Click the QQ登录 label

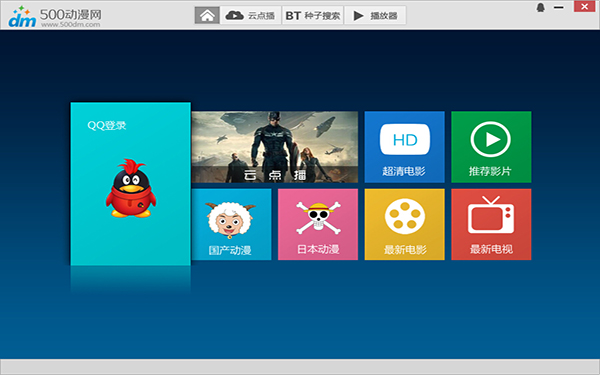coord(107,125)
